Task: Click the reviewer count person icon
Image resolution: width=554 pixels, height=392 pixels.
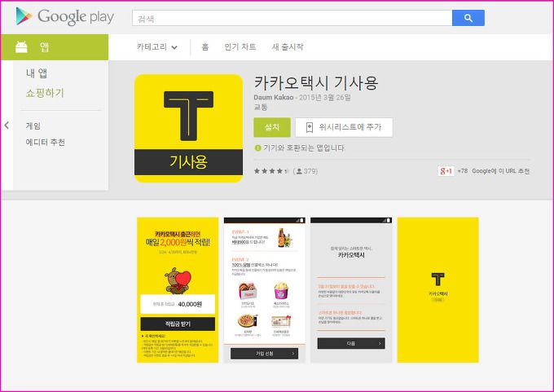Action: (299, 171)
